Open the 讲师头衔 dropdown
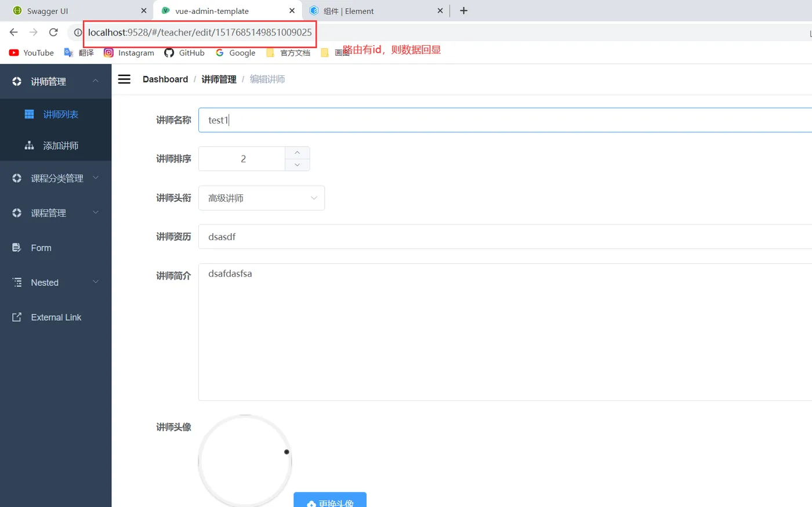 [x=262, y=198]
